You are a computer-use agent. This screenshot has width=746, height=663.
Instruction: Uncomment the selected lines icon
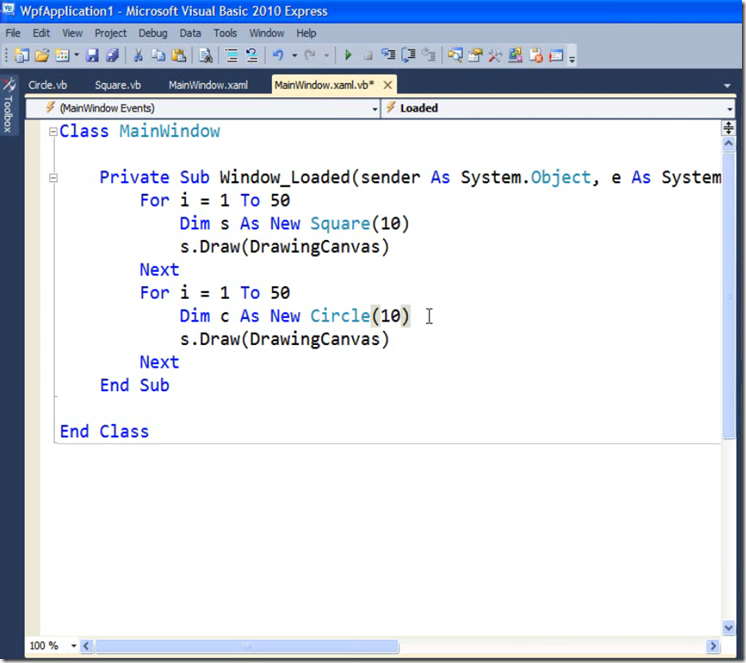click(252, 56)
